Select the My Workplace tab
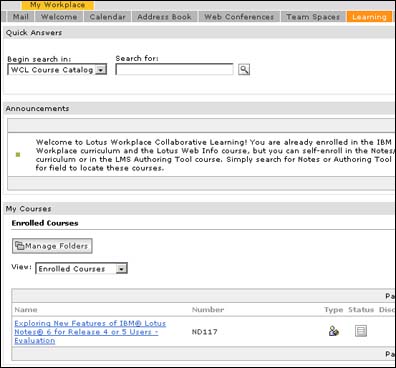This screenshot has width=396, height=368. tap(57, 5)
